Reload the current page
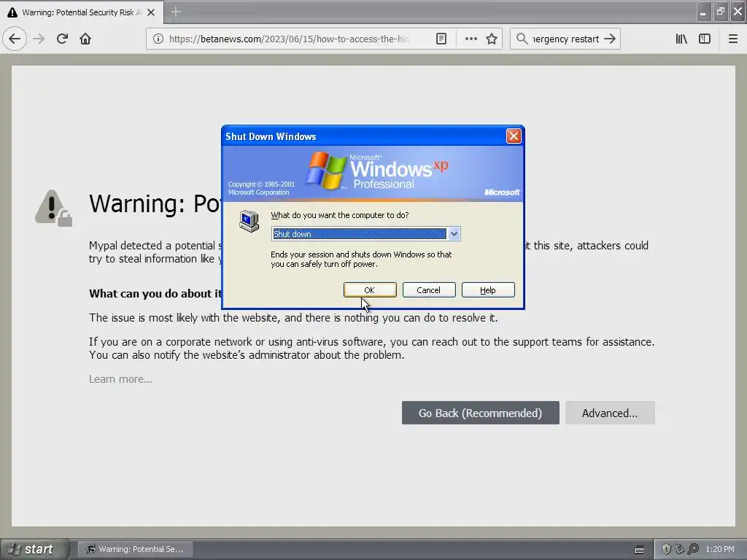Screen dimensions: 747x560 (62, 39)
